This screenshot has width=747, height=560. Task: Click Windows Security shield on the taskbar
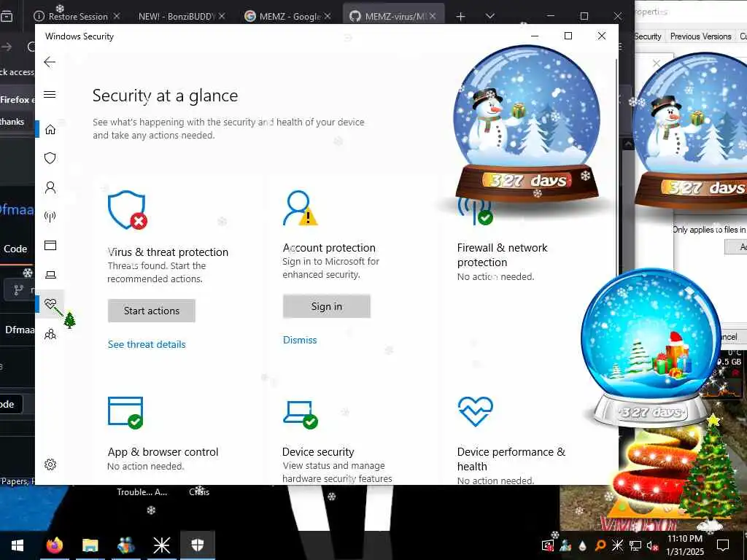coord(197,545)
